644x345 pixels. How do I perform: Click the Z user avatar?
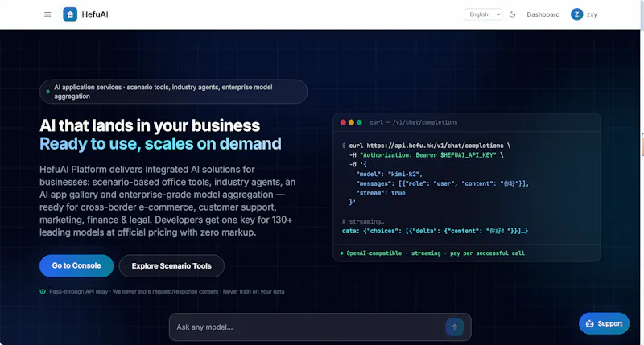(x=576, y=14)
